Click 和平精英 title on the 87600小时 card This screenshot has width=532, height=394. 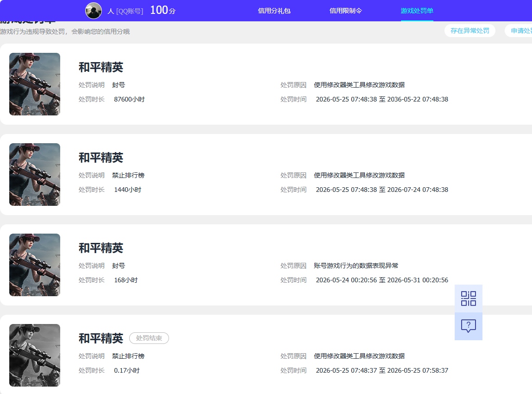[x=101, y=67]
